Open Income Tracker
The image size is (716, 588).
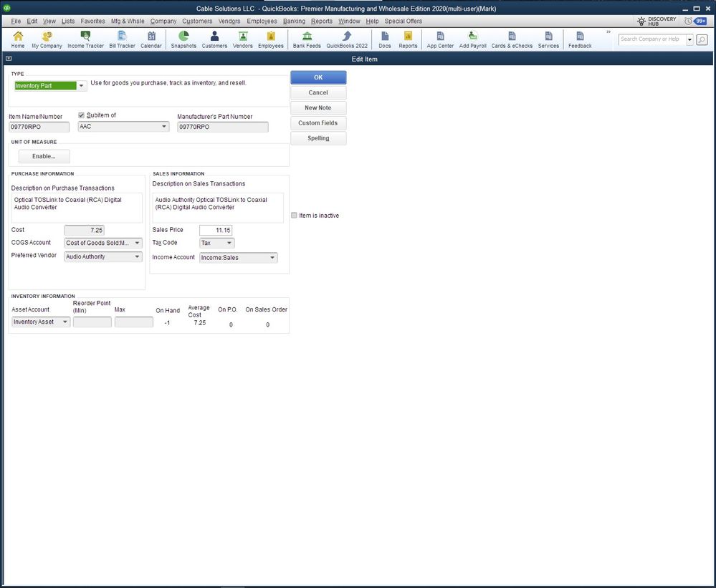[85, 39]
